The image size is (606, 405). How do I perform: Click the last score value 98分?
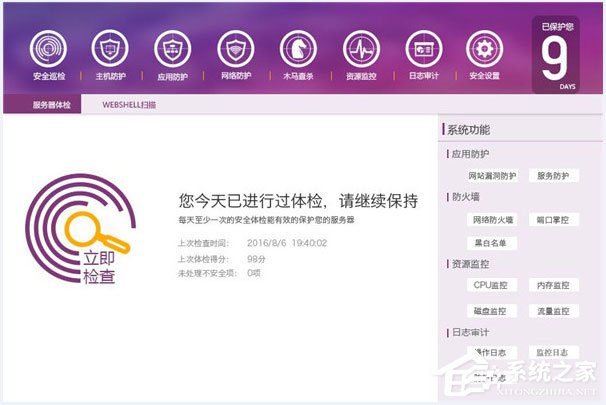[x=256, y=259]
